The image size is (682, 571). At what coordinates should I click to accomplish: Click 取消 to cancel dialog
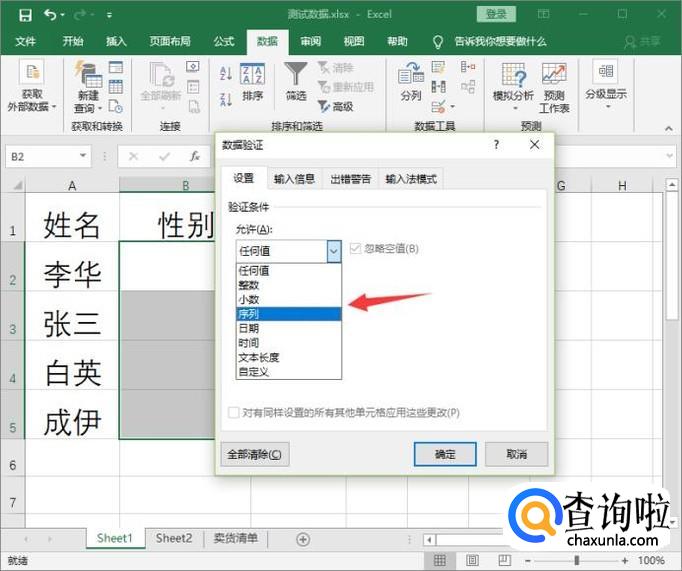516,454
